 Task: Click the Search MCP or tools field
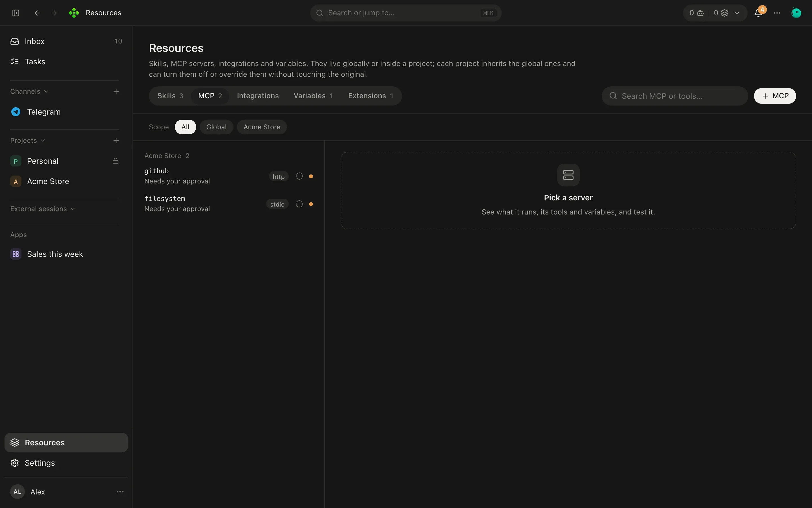[x=674, y=96]
